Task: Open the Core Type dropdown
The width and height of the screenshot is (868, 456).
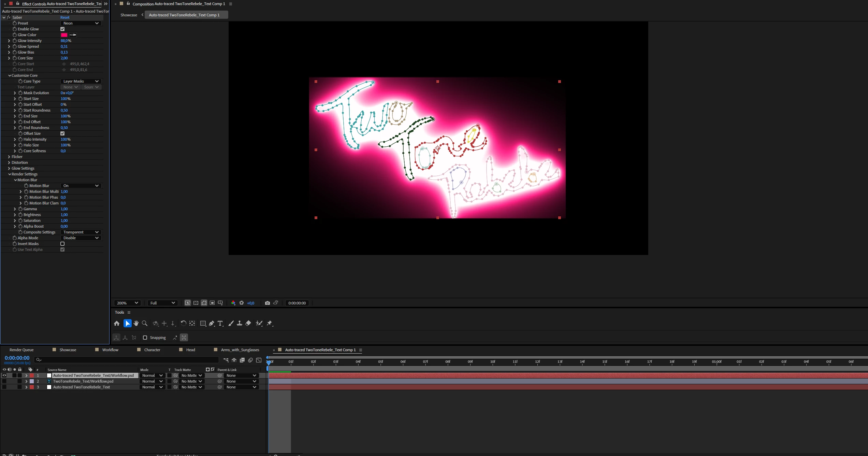Action: coord(81,81)
